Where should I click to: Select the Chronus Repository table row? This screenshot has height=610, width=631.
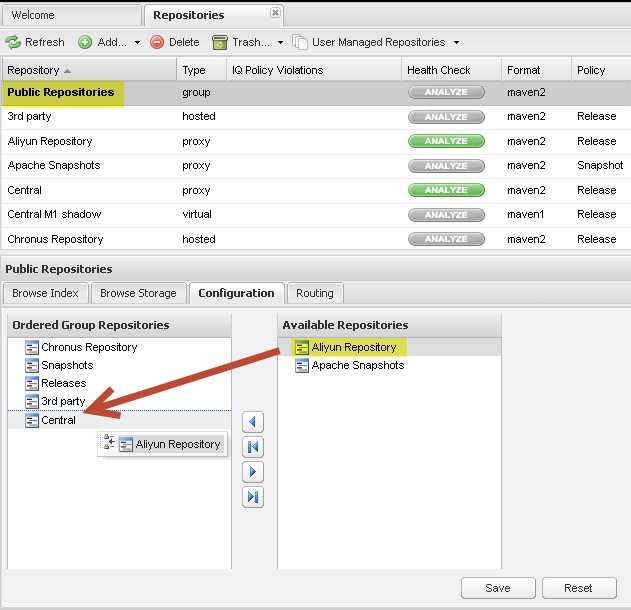[x=316, y=239]
